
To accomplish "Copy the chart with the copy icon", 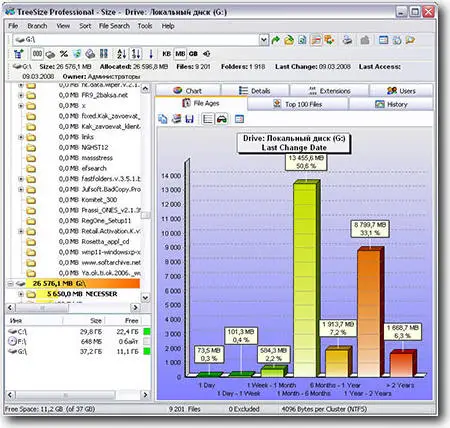I will (x=163, y=119).
